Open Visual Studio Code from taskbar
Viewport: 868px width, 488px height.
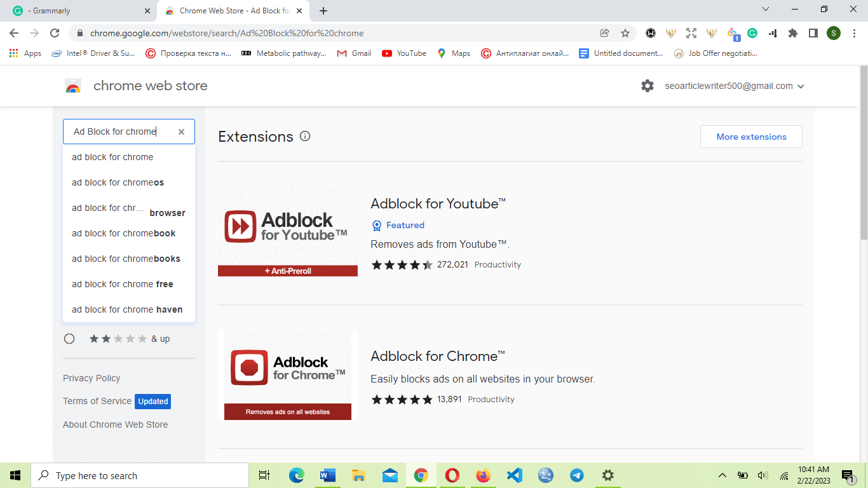click(x=515, y=475)
